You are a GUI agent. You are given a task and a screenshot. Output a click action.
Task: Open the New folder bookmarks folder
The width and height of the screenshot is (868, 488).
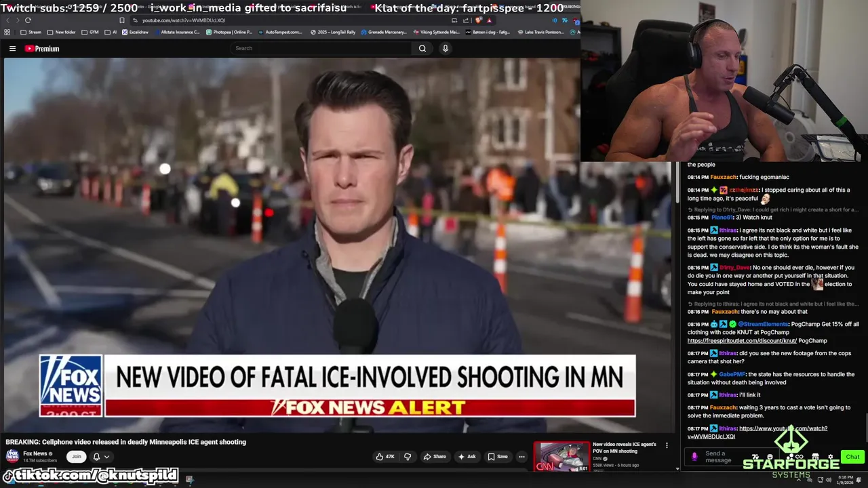point(61,32)
